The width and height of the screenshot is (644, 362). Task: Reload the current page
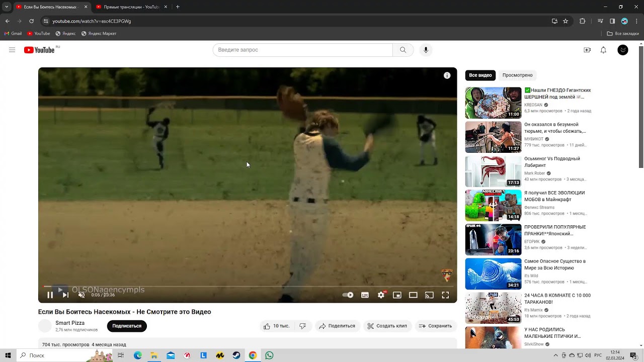[31, 21]
